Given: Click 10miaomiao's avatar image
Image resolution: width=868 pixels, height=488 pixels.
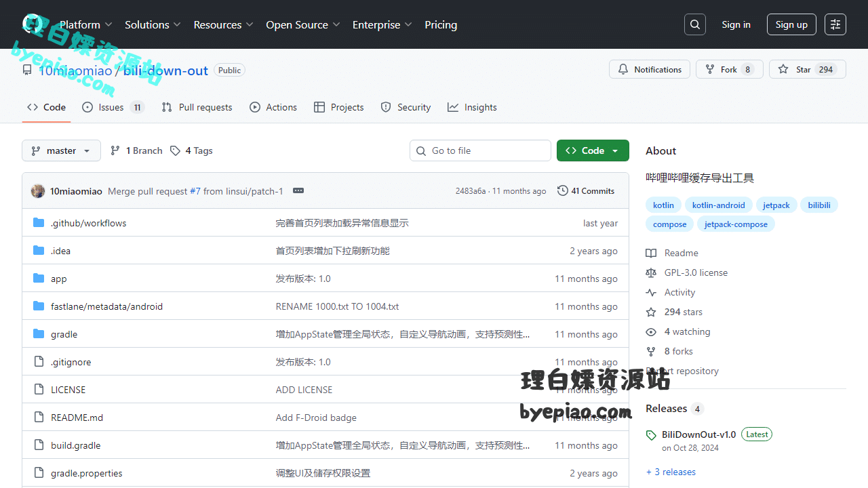Looking at the screenshot, I should pos(38,191).
